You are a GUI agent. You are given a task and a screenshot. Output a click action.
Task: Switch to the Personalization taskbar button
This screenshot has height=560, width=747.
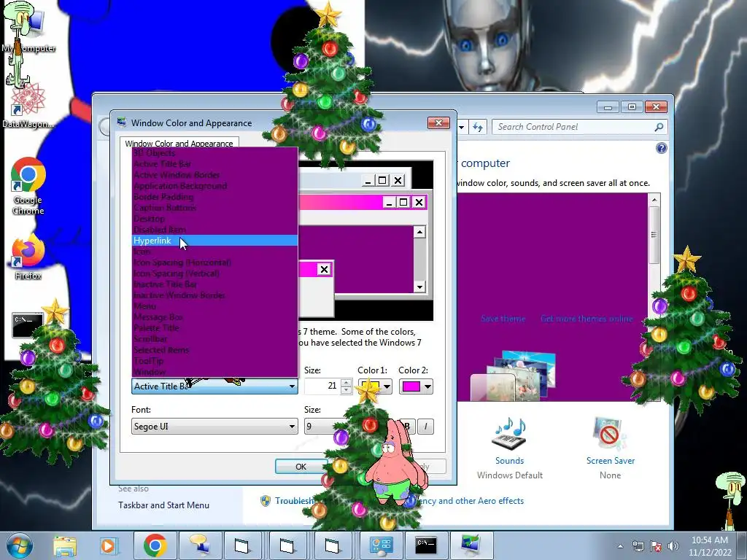tap(471, 545)
